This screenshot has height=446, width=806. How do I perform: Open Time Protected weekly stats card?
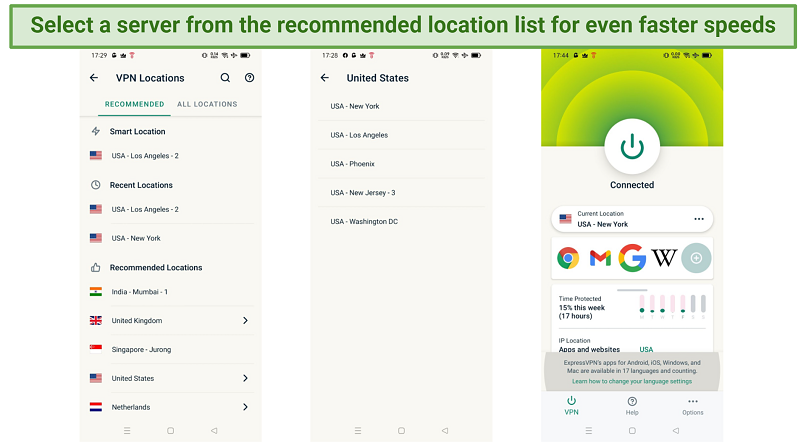pyautogui.click(x=632, y=307)
